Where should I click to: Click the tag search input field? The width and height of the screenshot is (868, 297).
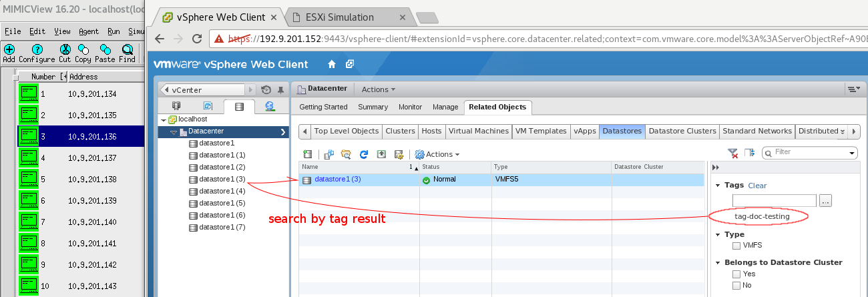(775, 200)
